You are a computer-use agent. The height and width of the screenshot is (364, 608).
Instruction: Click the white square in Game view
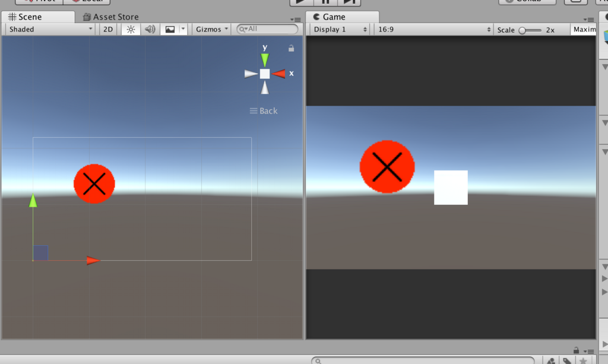point(451,188)
